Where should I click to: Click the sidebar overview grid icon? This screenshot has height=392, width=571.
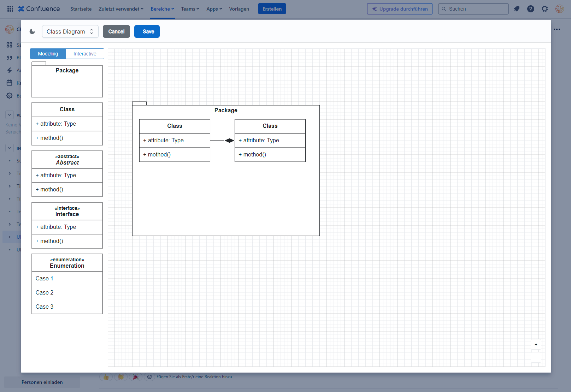(10, 45)
